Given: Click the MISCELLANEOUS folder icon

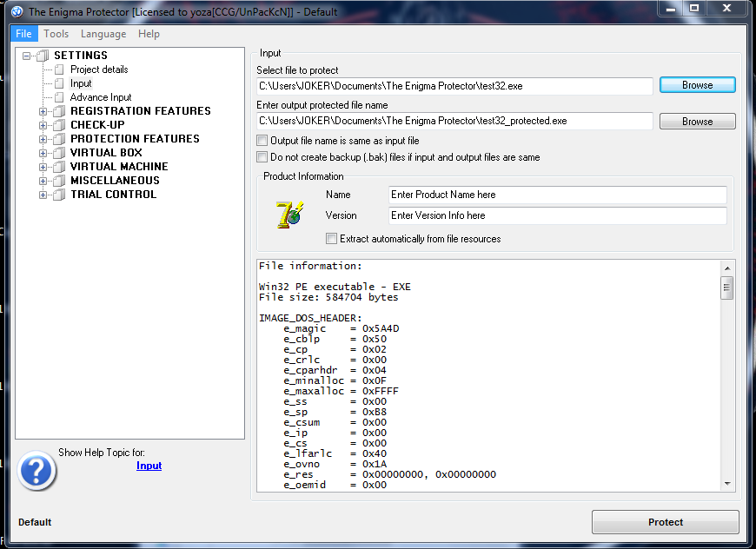Looking at the screenshot, I should (x=59, y=182).
